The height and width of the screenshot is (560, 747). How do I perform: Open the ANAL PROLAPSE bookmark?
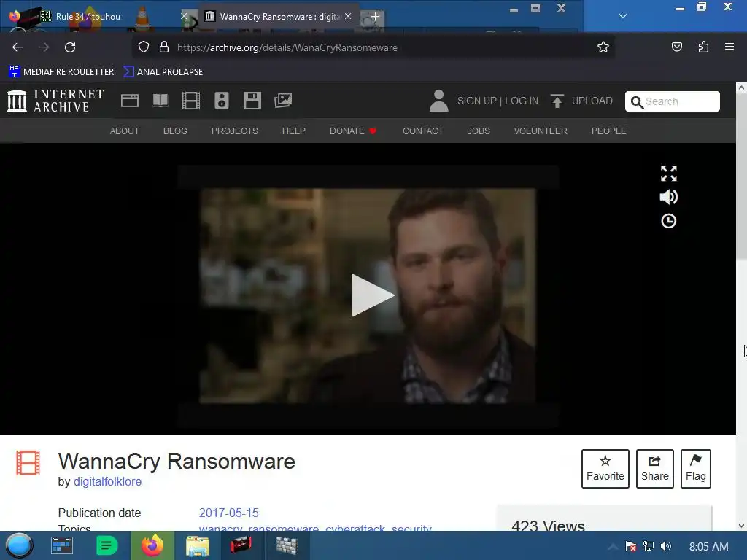coord(163,72)
